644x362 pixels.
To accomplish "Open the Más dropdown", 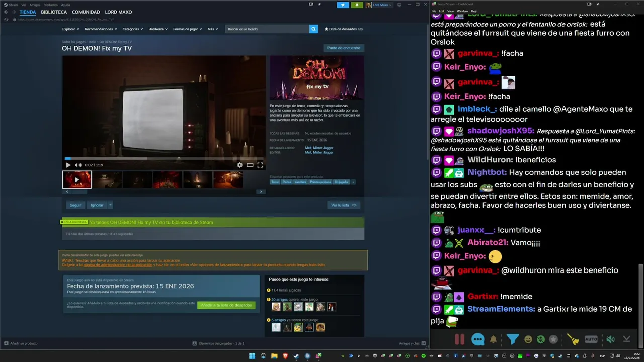I will coord(213,29).
